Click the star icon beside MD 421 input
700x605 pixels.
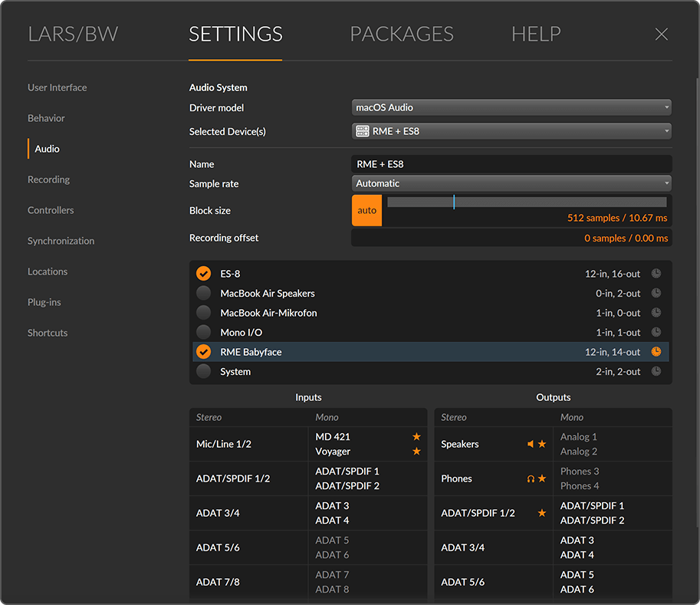click(x=416, y=436)
